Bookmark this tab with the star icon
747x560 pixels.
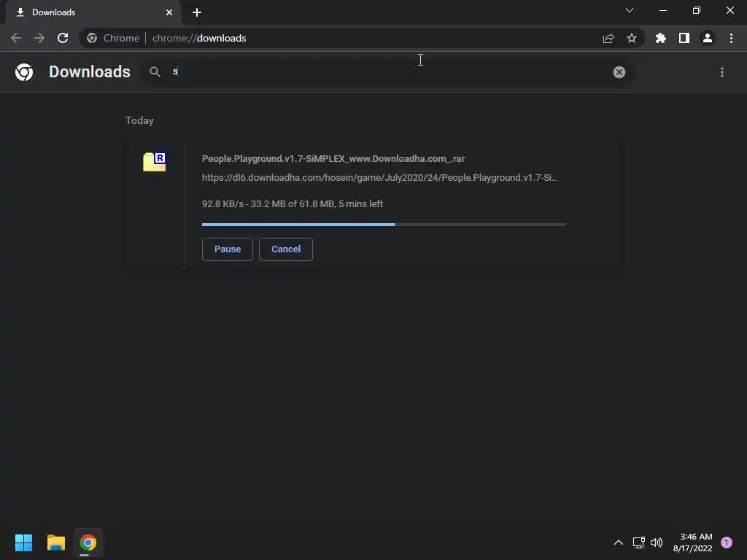(632, 38)
